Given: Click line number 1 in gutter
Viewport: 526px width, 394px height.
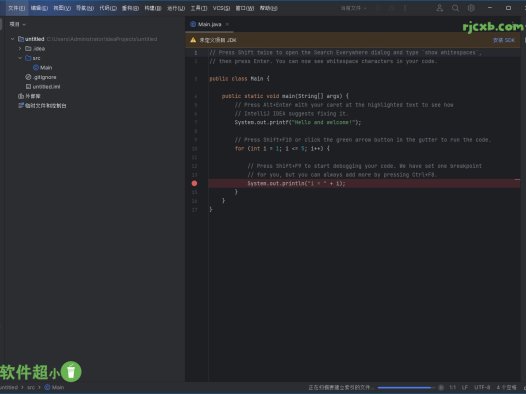Looking at the screenshot, I should click(196, 53).
